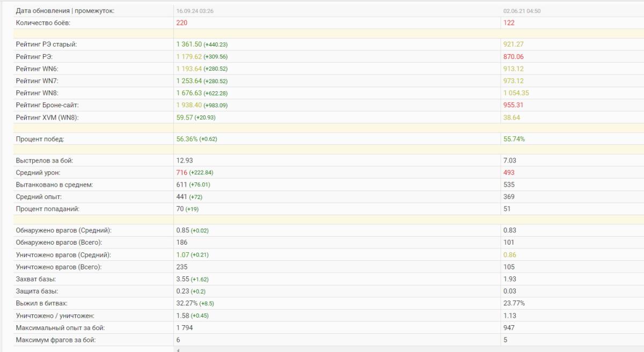
Task: Click the shots per battle value 12.93
Action: click(x=185, y=160)
